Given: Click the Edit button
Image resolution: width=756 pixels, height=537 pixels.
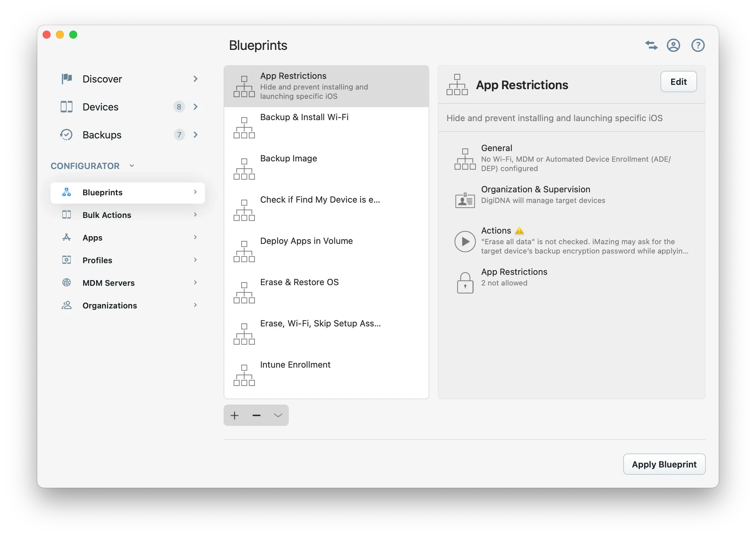Looking at the screenshot, I should click(x=678, y=82).
